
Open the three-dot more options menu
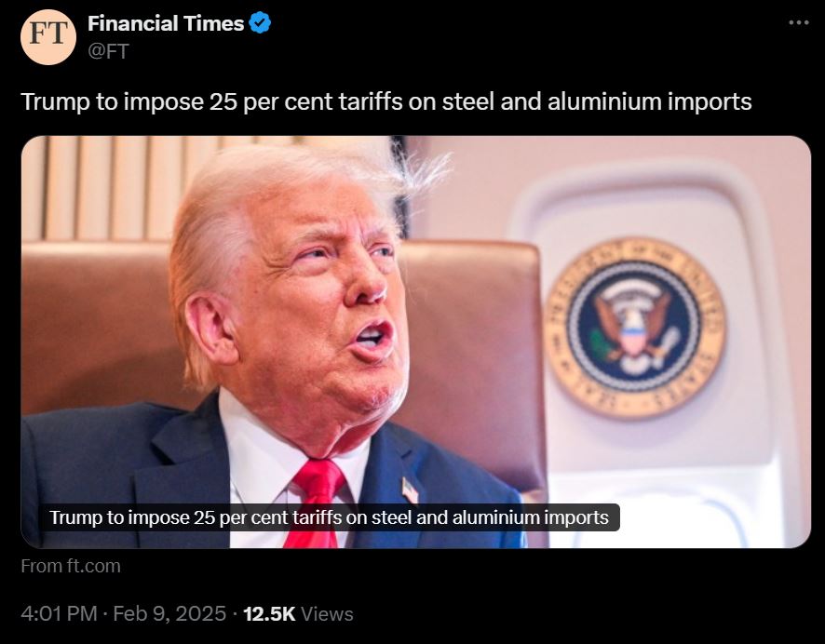pos(799,22)
